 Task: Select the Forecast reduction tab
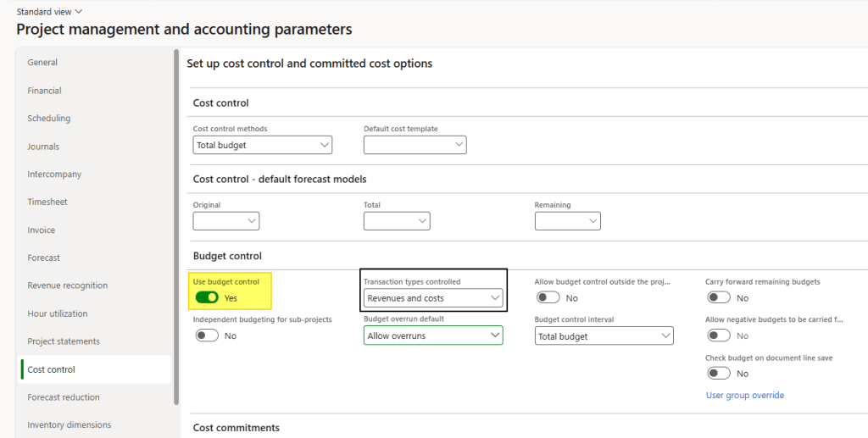point(64,397)
